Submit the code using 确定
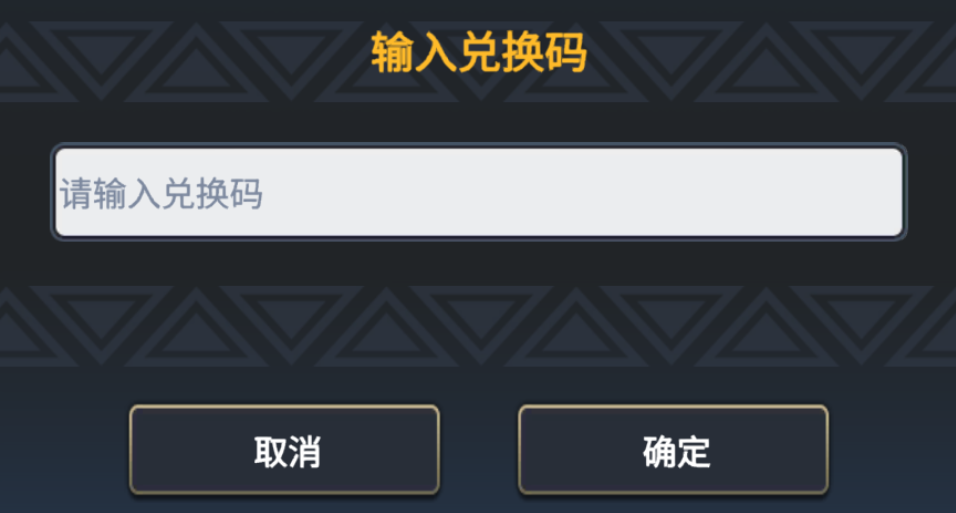This screenshot has width=956, height=513. tap(673, 450)
